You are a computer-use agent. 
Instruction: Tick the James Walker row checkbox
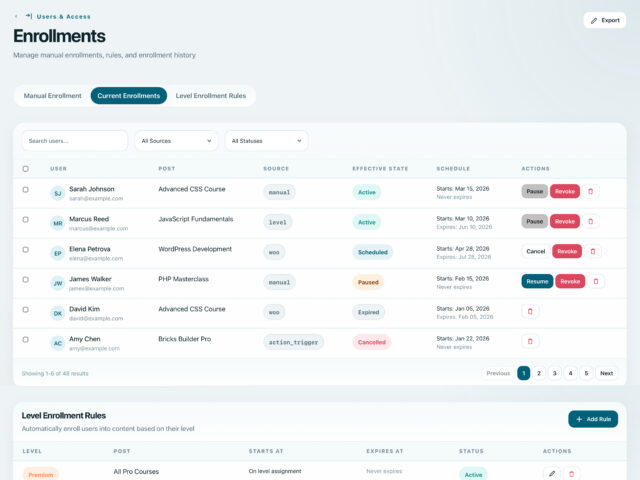click(x=26, y=280)
